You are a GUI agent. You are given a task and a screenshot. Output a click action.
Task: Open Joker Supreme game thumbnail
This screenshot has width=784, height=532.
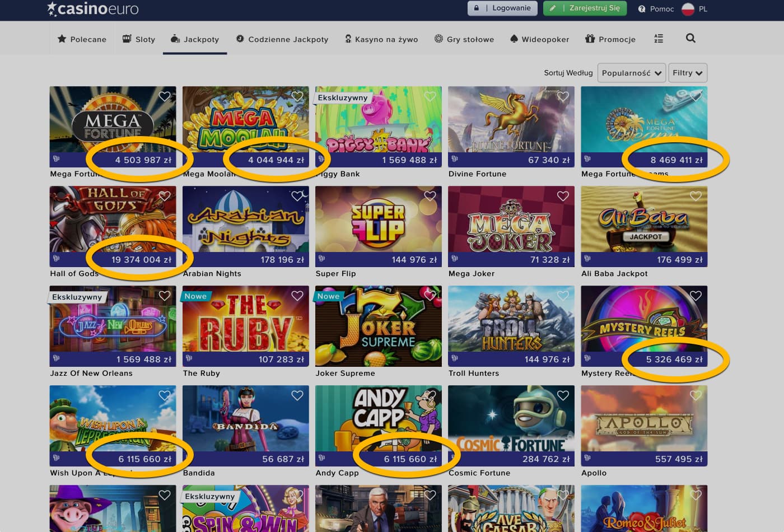tap(379, 326)
